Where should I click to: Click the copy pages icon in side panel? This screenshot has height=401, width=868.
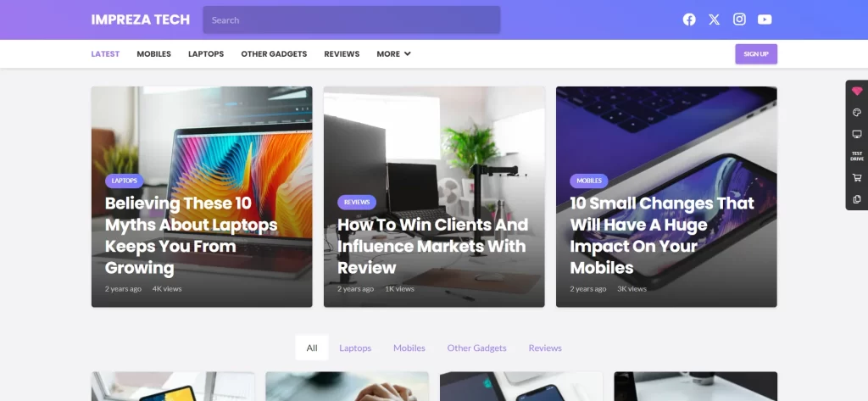857,199
